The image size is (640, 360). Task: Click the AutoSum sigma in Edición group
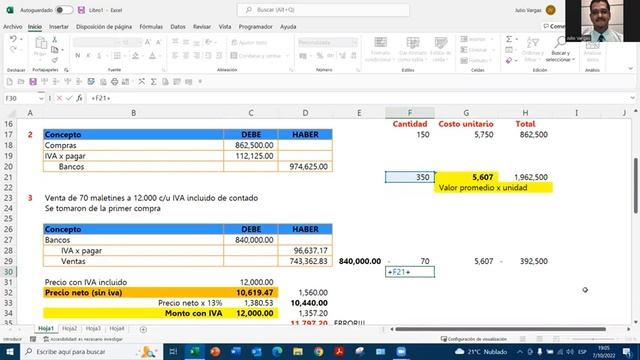[x=509, y=39]
